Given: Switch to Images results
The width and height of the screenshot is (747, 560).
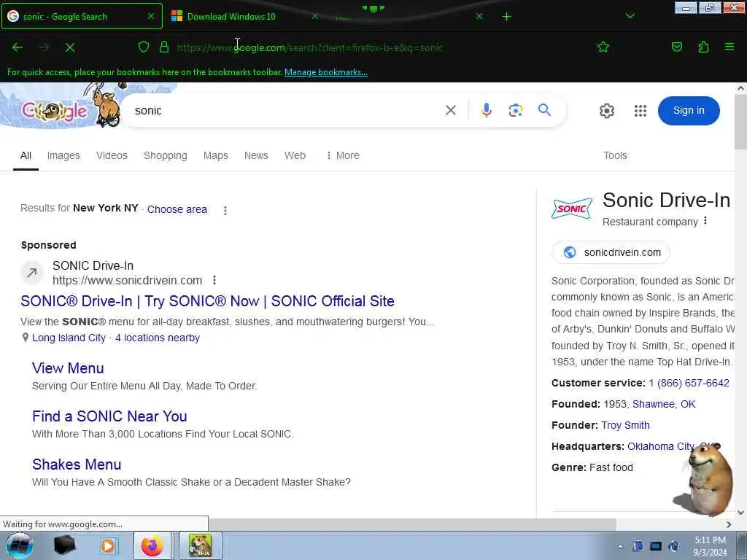Looking at the screenshot, I should tap(63, 156).
